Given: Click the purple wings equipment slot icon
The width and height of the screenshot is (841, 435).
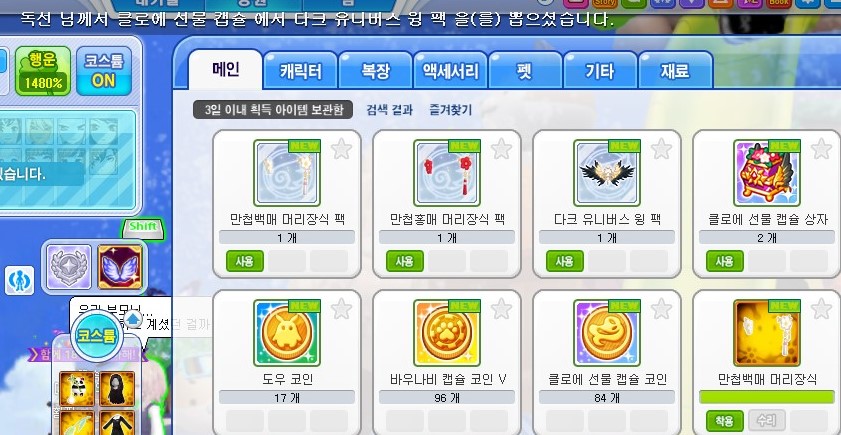Looking at the screenshot, I should [120, 267].
